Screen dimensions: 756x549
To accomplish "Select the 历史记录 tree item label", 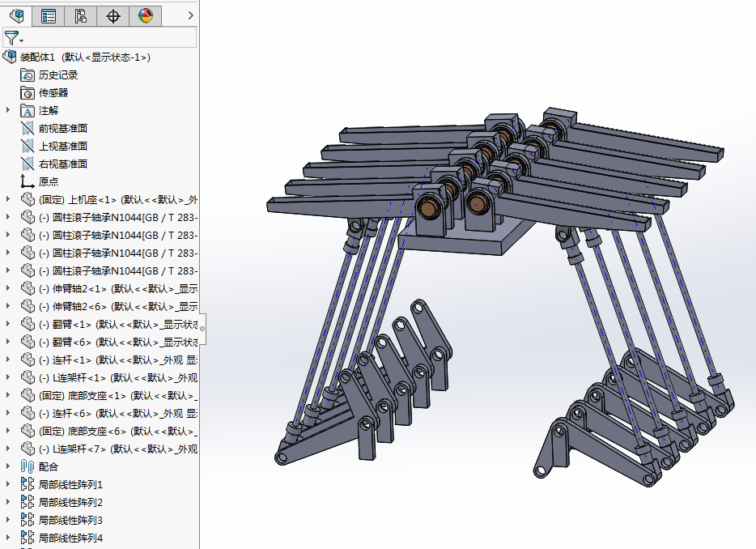I will coord(58,74).
